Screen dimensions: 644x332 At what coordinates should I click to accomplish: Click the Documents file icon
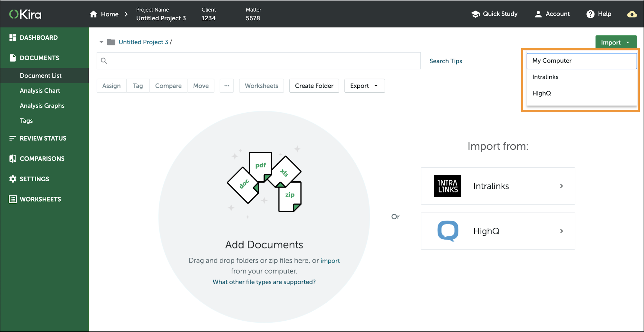tap(13, 58)
